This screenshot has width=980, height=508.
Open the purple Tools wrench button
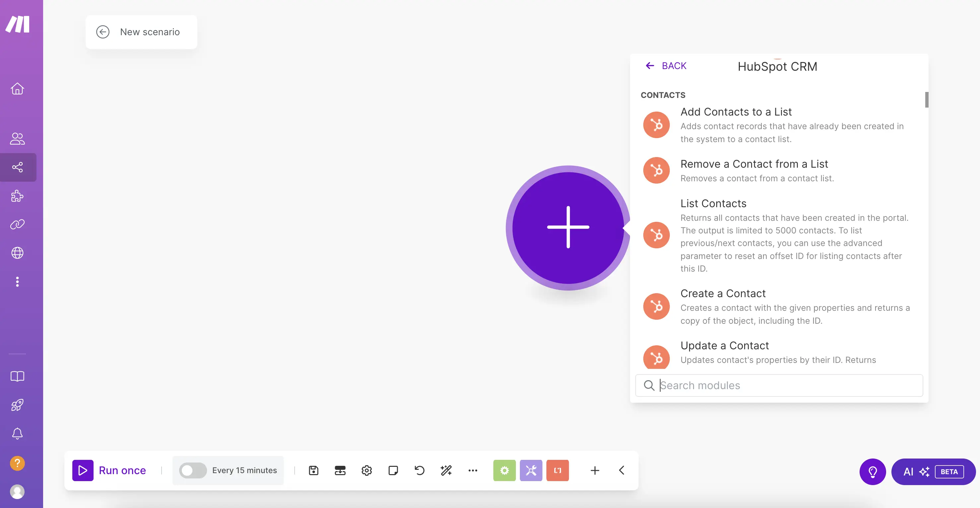(531, 470)
